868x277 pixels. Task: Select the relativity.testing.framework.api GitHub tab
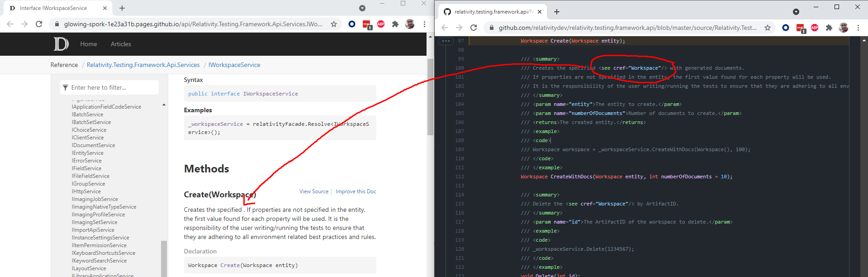point(493,12)
